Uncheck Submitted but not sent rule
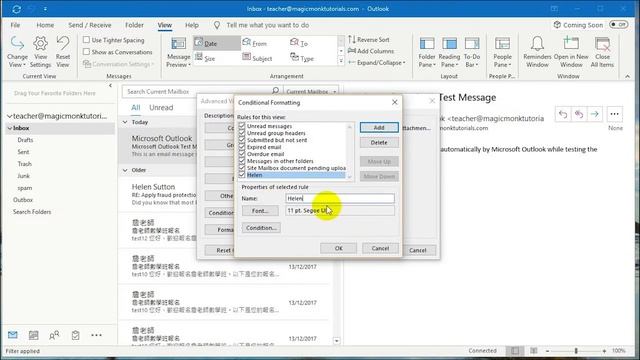Image resolution: width=640 pixels, height=360 pixels. click(242, 140)
